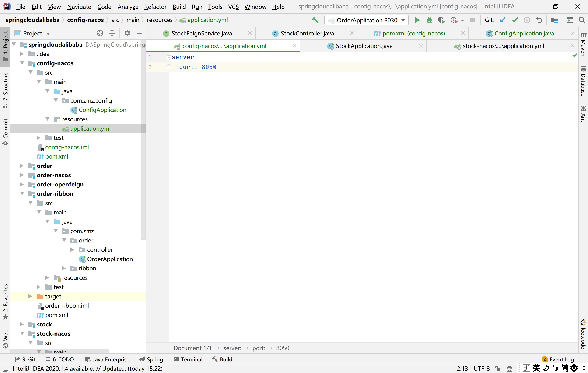Open the Refactor menu
The width and height of the screenshot is (588, 373).
[155, 7]
